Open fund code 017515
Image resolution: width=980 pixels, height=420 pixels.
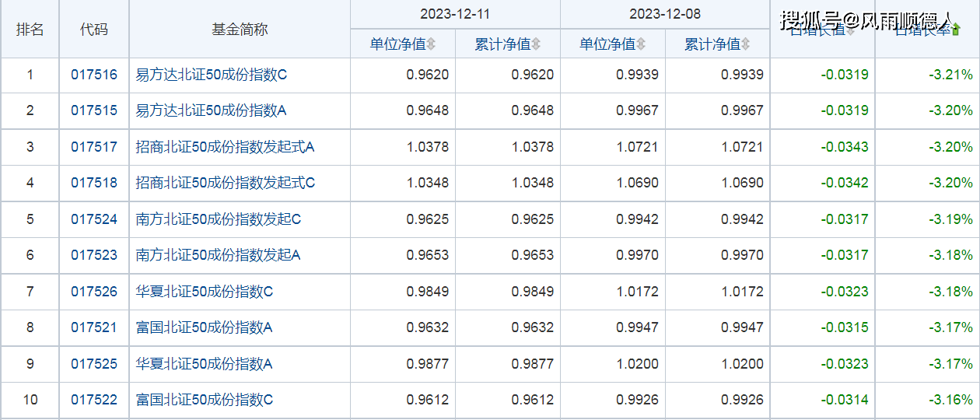(x=94, y=110)
